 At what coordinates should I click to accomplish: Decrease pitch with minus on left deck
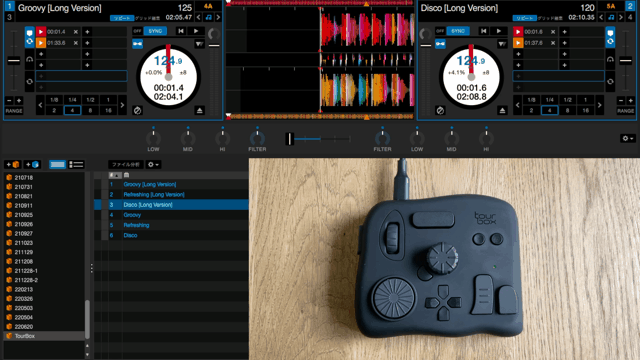point(9,100)
